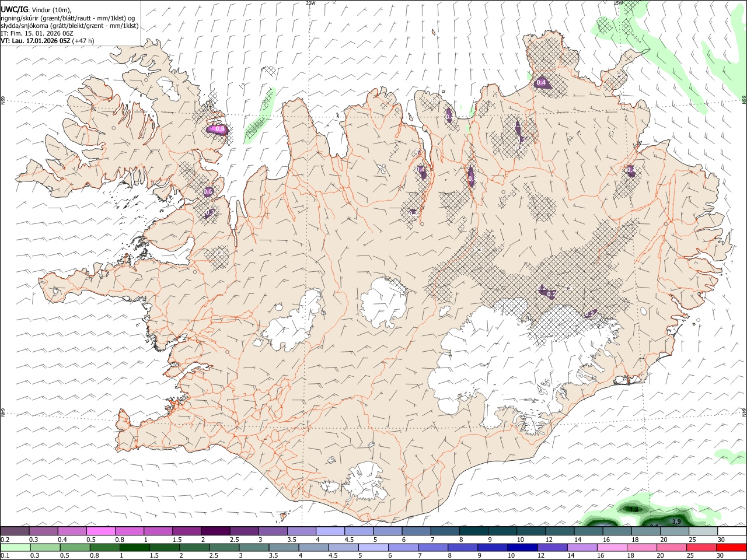Pick the dark green 1–1.5 swatch, lower scale
Screen dimensions: 747x560
click(x=135, y=547)
